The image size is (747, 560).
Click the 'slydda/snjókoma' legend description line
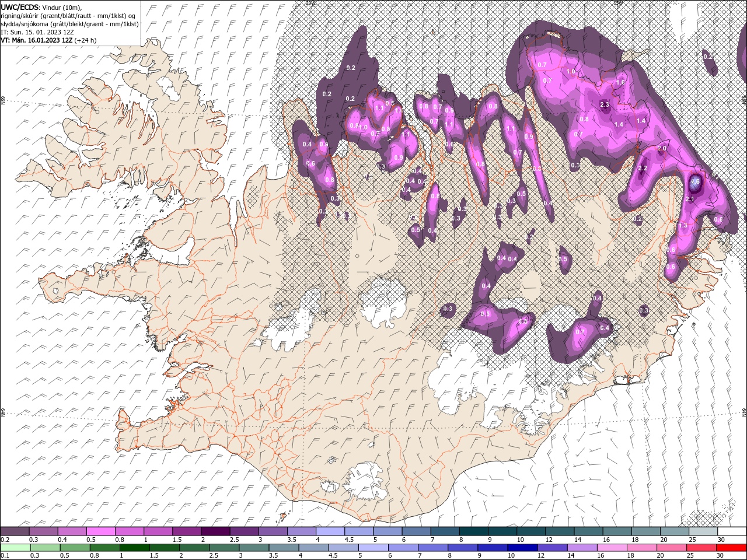coord(69,24)
